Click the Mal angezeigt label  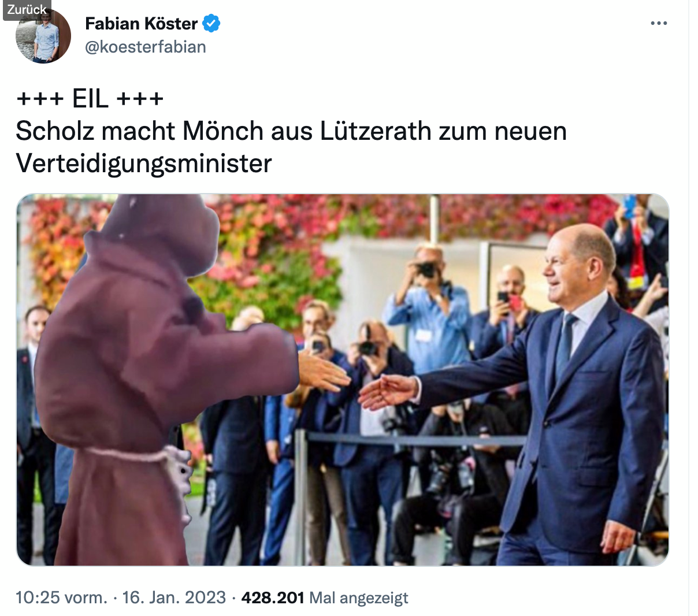click(x=359, y=598)
